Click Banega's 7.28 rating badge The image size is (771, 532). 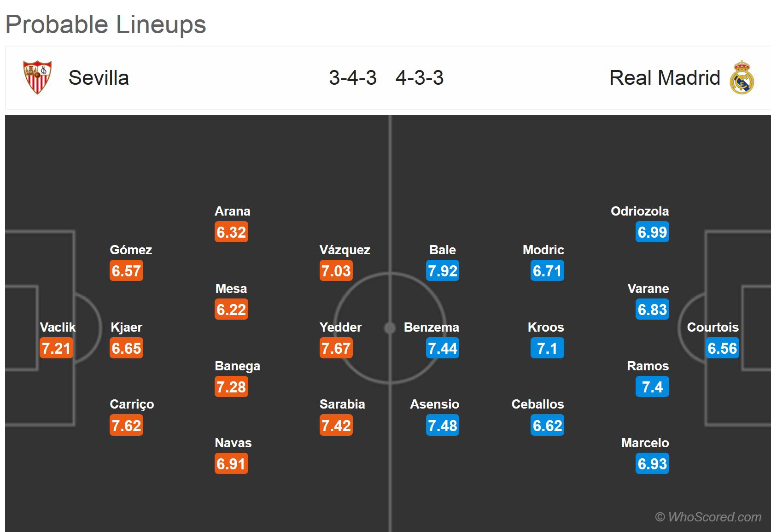(x=231, y=387)
